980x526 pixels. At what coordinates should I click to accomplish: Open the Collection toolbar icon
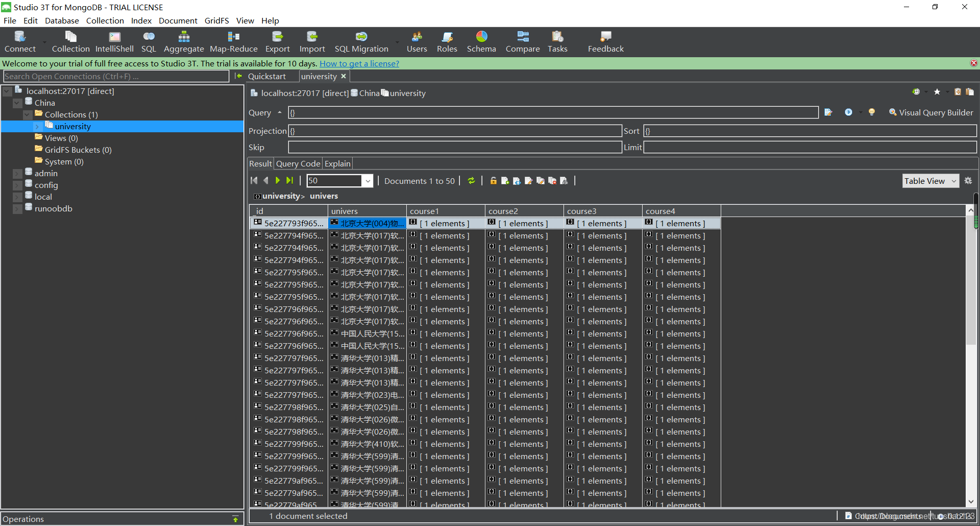70,42
